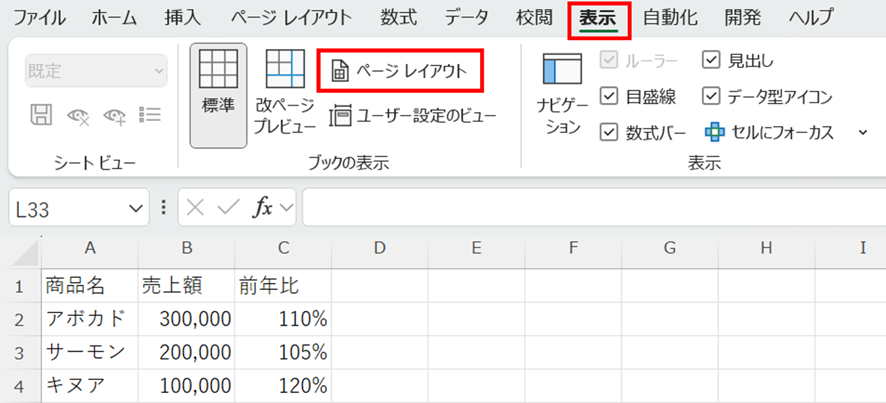This screenshot has height=403, width=886.
Task: Open the ファイル menu
Action: 39,17
